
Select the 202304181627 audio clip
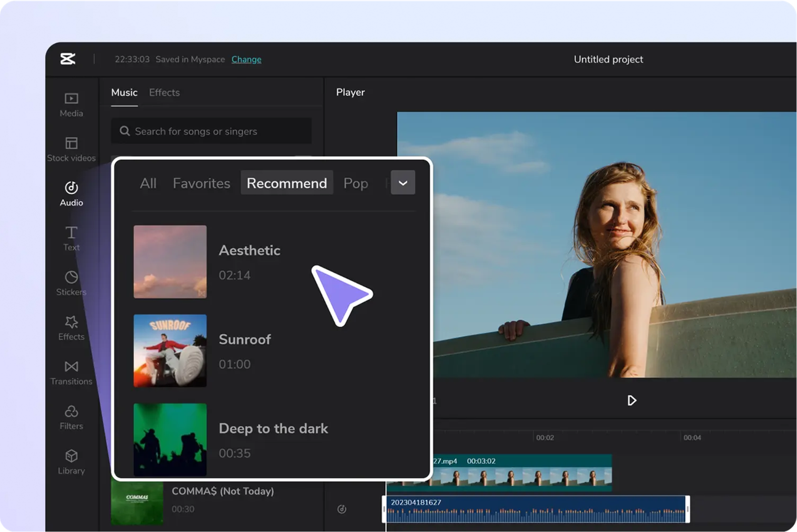[536, 509]
